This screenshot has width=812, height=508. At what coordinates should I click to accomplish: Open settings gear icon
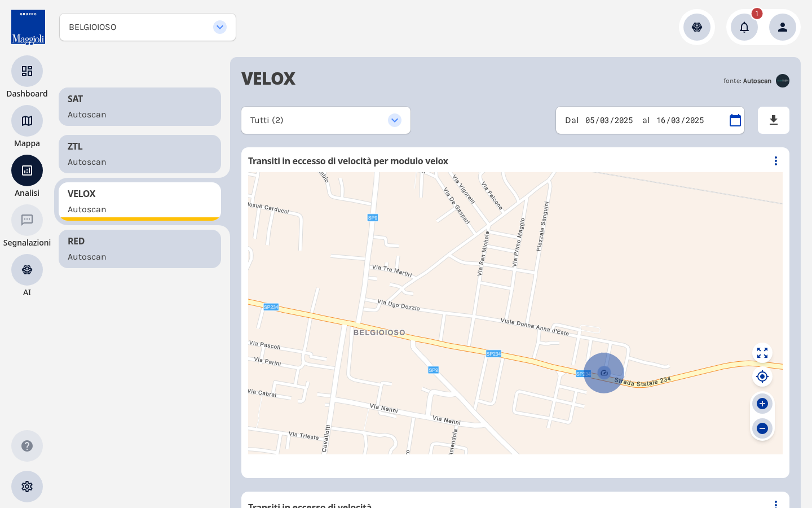[x=27, y=487]
